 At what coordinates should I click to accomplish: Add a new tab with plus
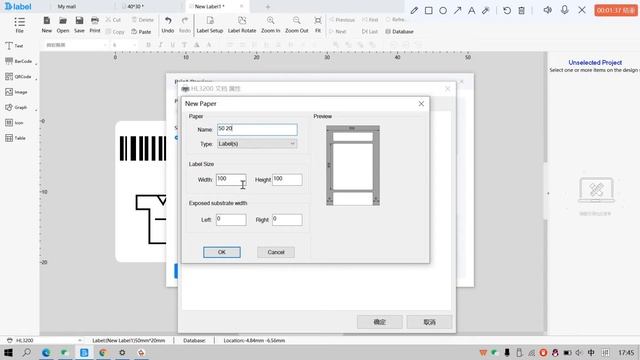pos(268,7)
